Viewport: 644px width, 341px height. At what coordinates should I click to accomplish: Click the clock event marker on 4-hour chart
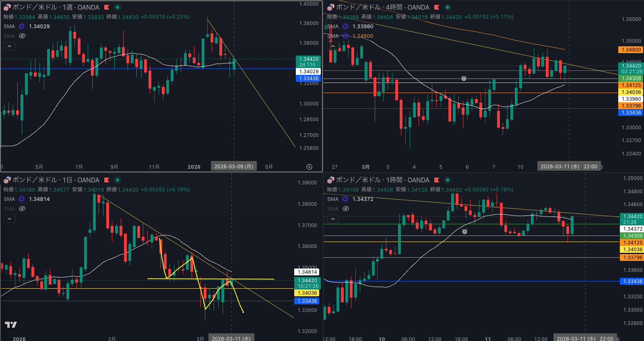[464, 79]
